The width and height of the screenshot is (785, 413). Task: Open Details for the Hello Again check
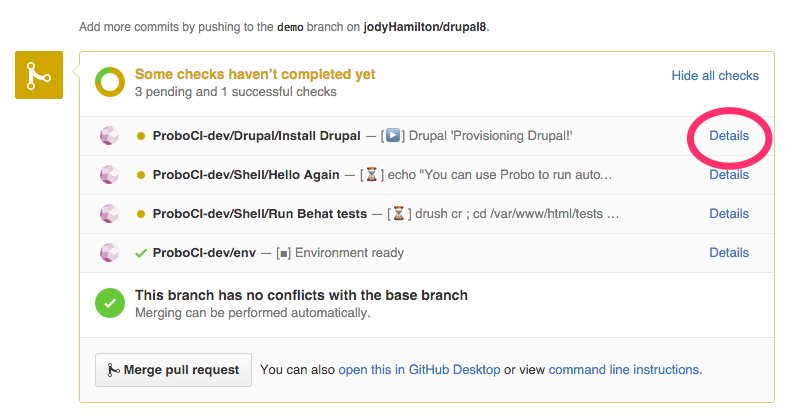tap(728, 174)
